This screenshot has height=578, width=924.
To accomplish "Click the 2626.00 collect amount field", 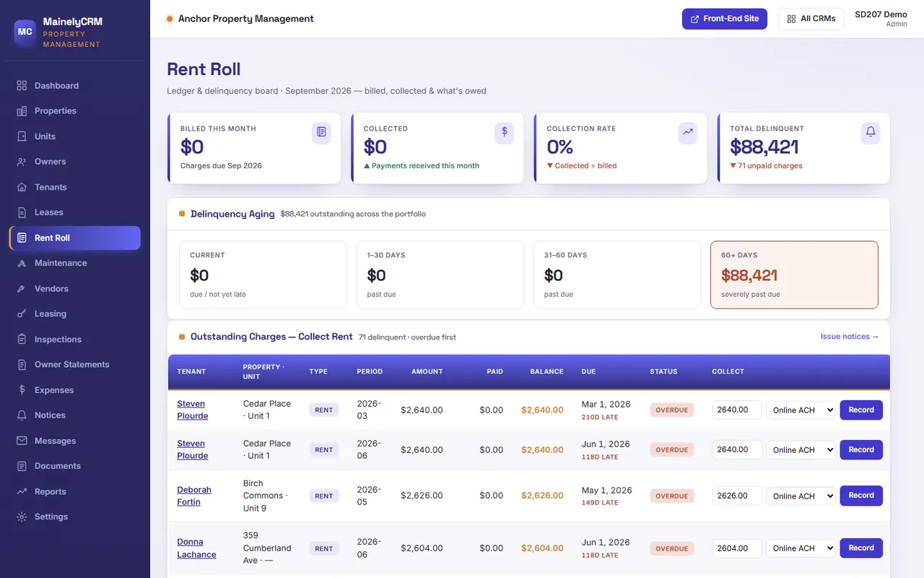I will [737, 496].
